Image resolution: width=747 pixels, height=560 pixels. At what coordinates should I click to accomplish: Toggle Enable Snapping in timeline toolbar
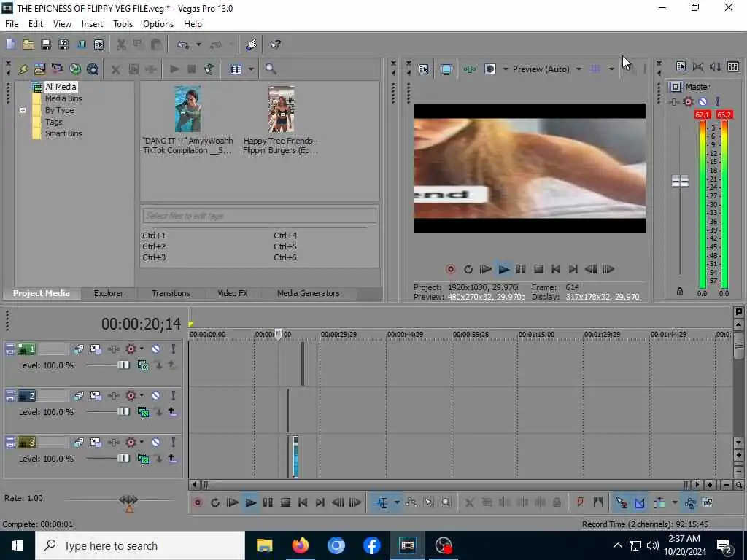[622, 502]
